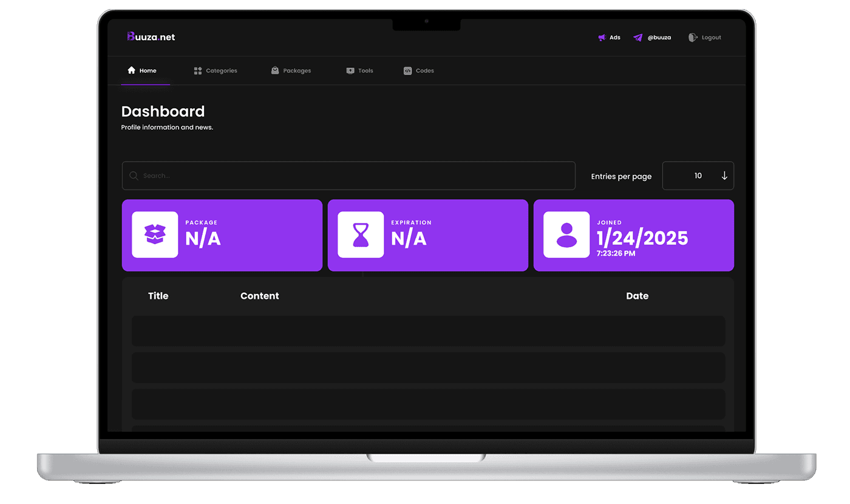Screen dimensions: 850x504
Task: Click the Telegram paper plane icon
Action: (x=637, y=38)
